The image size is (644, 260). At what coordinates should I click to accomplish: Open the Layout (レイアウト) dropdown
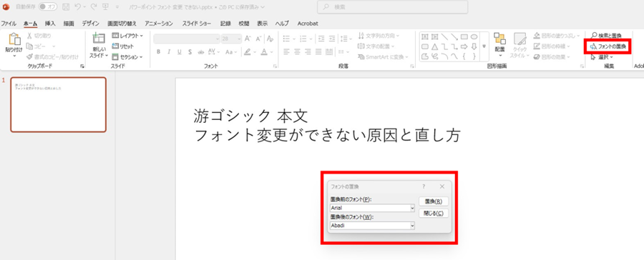pos(127,36)
